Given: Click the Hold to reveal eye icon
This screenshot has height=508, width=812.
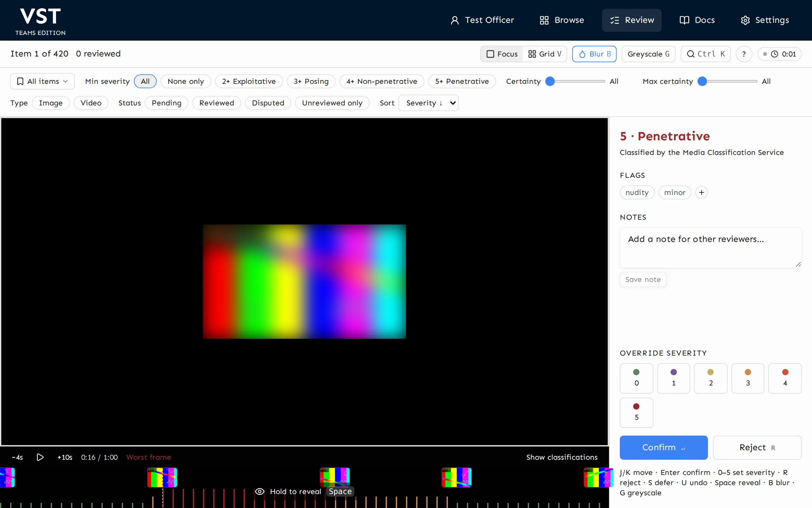Looking at the screenshot, I should point(260,491).
